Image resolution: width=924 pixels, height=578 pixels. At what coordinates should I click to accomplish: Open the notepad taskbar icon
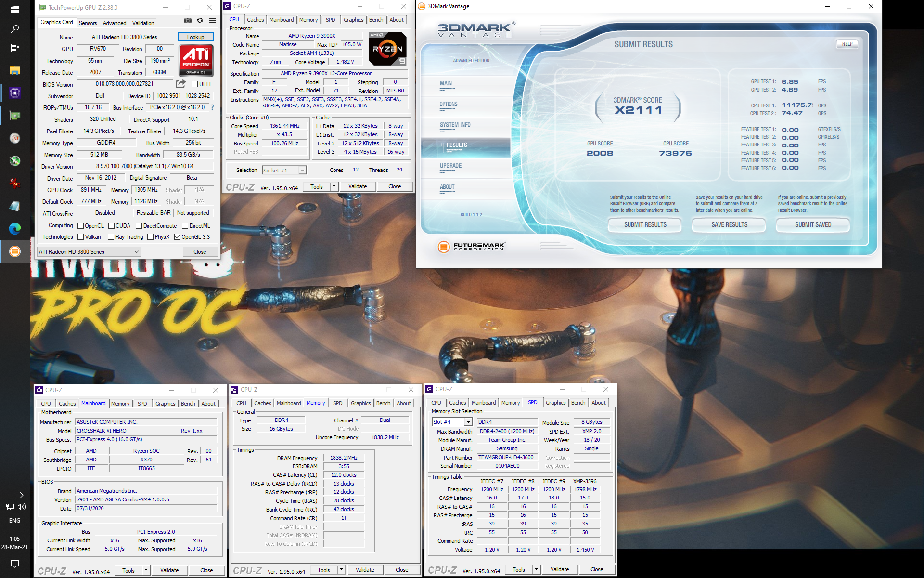point(15,206)
